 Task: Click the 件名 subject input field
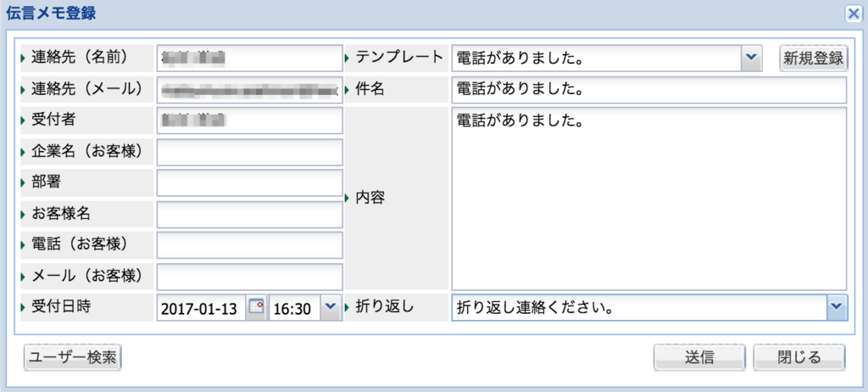[648, 89]
